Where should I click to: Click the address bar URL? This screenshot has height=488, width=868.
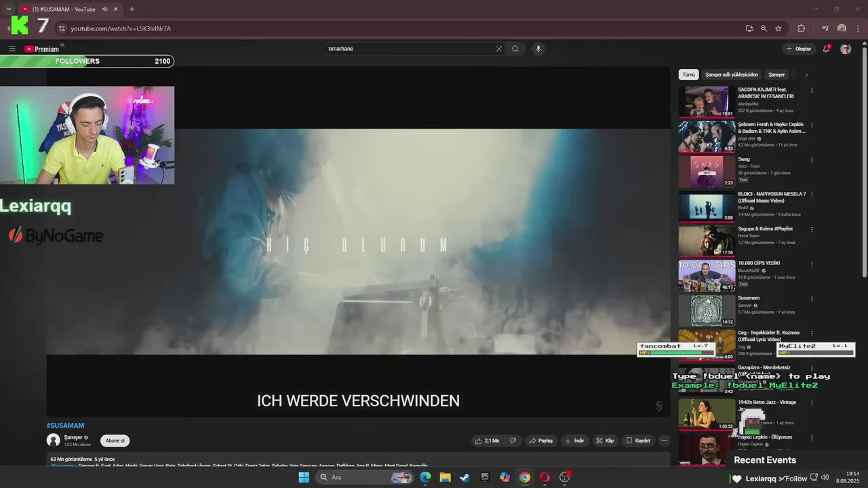pyautogui.click(x=121, y=28)
